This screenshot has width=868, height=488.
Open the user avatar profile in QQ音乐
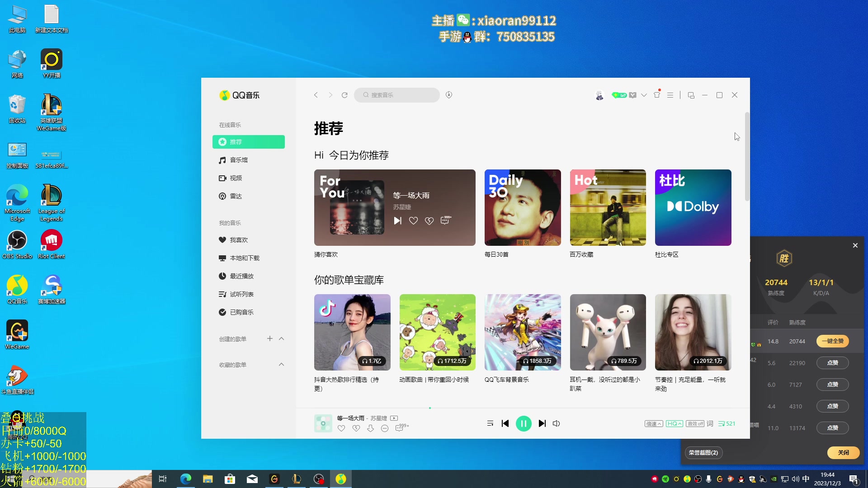pyautogui.click(x=599, y=95)
